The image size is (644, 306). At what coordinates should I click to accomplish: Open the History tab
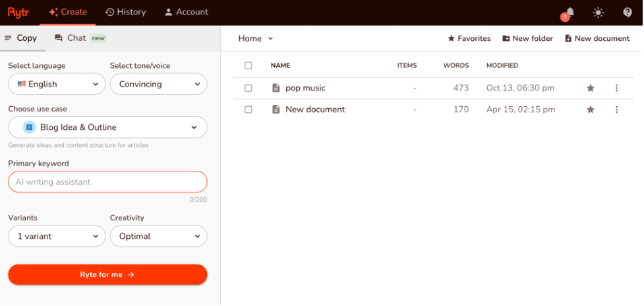tap(126, 13)
